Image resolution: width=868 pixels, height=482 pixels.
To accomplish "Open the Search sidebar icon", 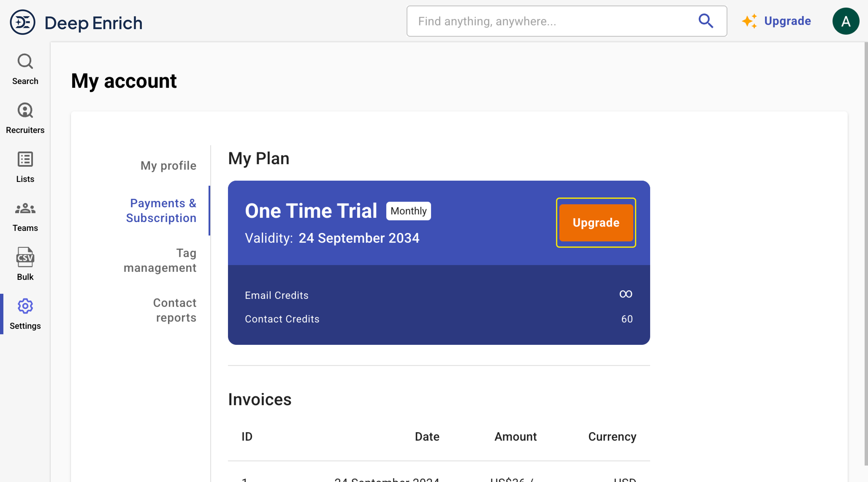I will point(25,62).
